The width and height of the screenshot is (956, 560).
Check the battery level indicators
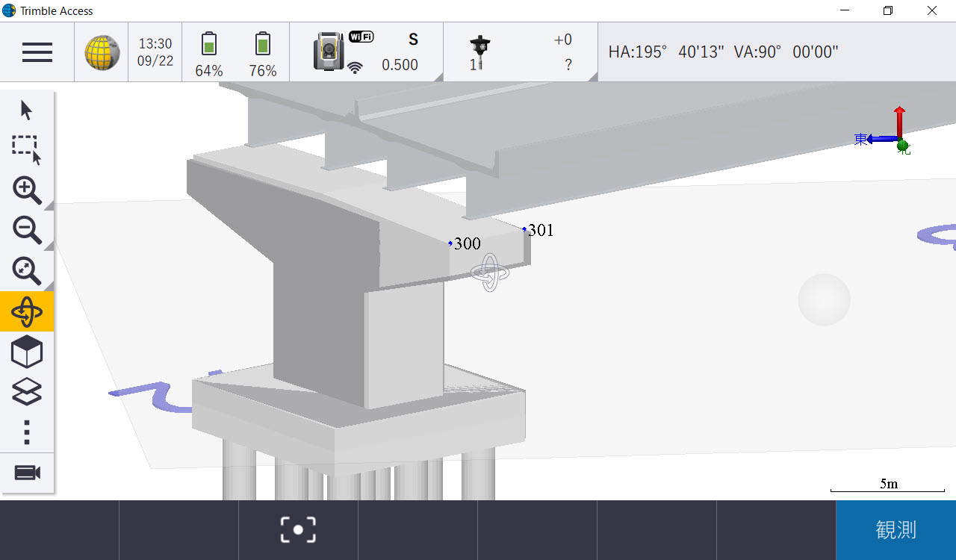235,52
